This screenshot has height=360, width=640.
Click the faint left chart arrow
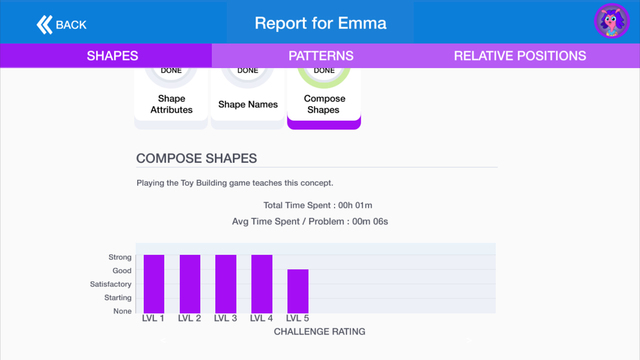pos(163,340)
